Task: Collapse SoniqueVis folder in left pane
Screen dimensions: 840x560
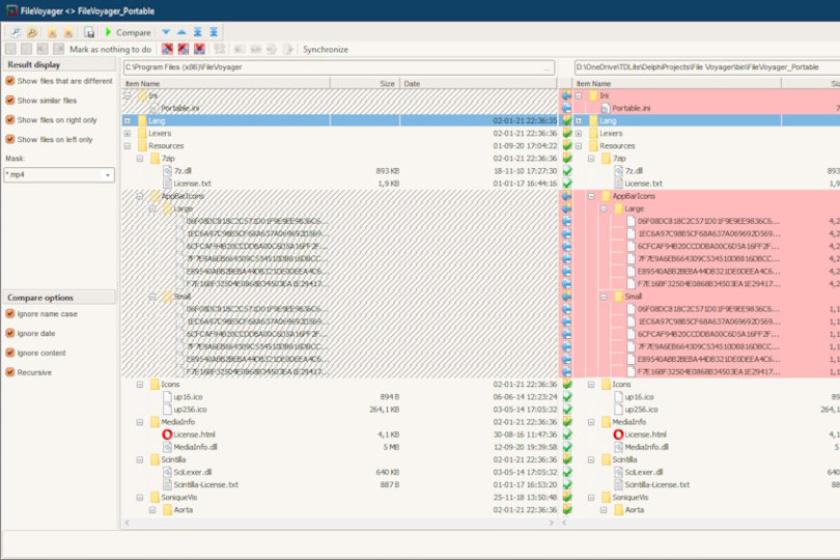Action: pyautogui.click(x=140, y=497)
